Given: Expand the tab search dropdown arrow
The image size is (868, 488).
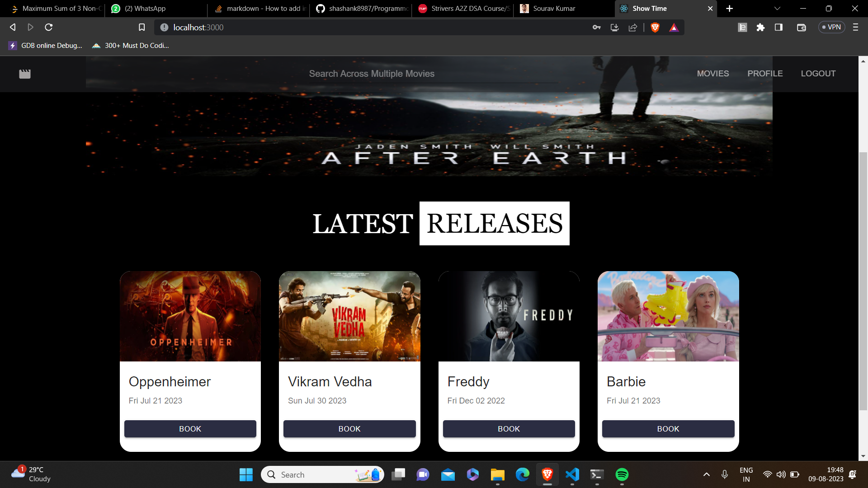Looking at the screenshot, I should 777,9.
